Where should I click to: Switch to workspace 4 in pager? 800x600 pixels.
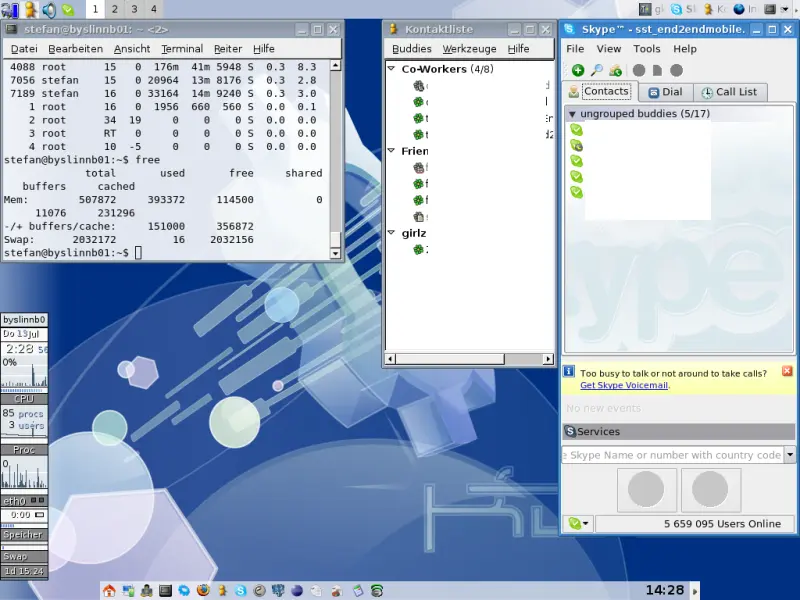(153, 9)
